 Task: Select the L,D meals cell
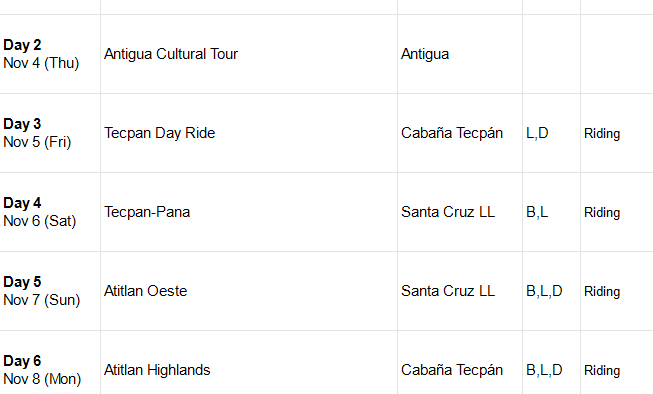point(551,133)
